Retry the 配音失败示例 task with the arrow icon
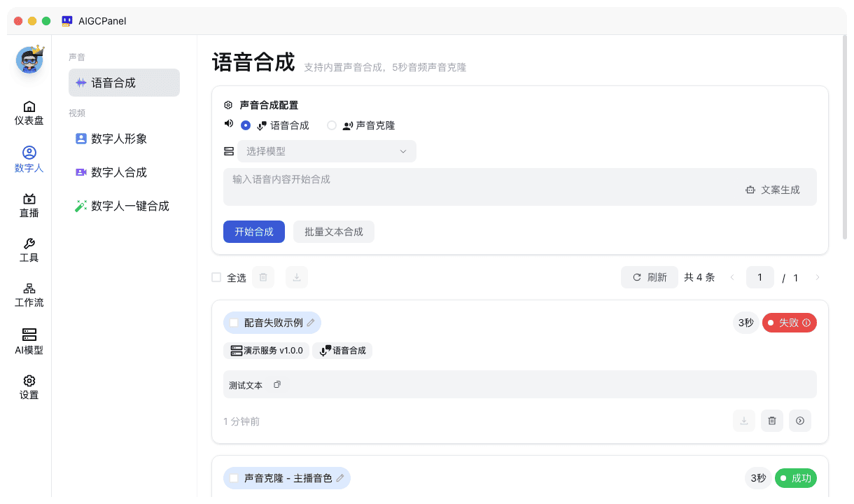The width and height of the screenshot is (854, 504). click(x=800, y=421)
